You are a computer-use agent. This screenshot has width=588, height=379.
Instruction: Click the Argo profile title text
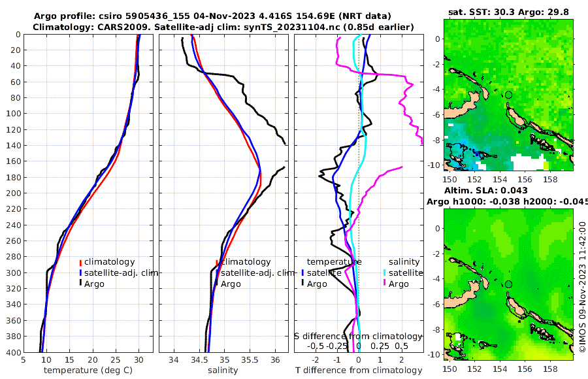pyautogui.click(x=212, y=16)
